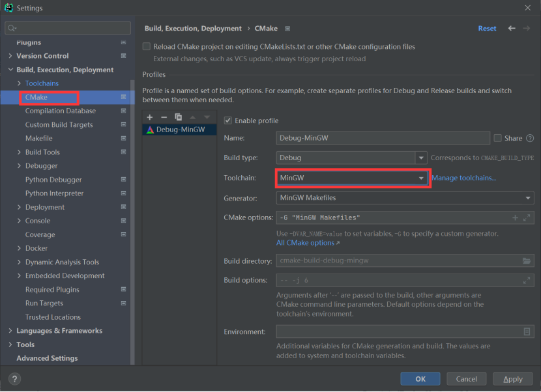Expand the Build Tools node
Viewport: 541px width, 392px height.
pyautogui.click(x=19, y=152)
